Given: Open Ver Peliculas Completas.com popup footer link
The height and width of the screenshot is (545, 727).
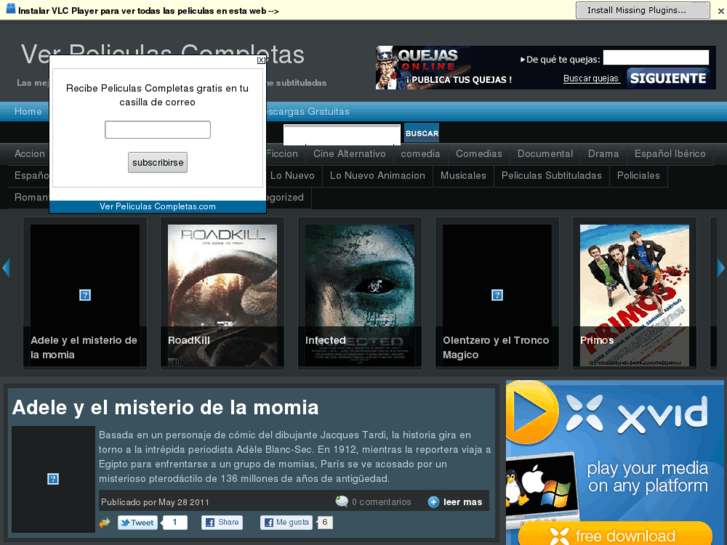Looking at the screenshot, I should 158,206.
